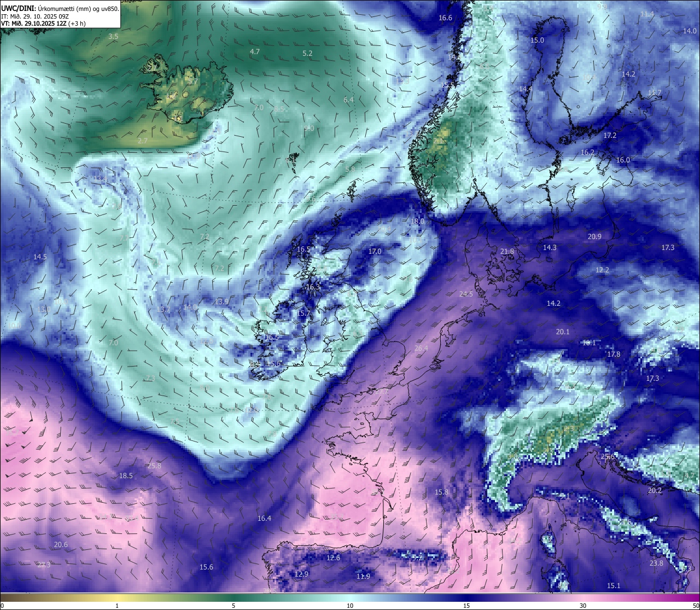
Task: Click the 14.3 value near southern Sweden
Action: [550, 247]
